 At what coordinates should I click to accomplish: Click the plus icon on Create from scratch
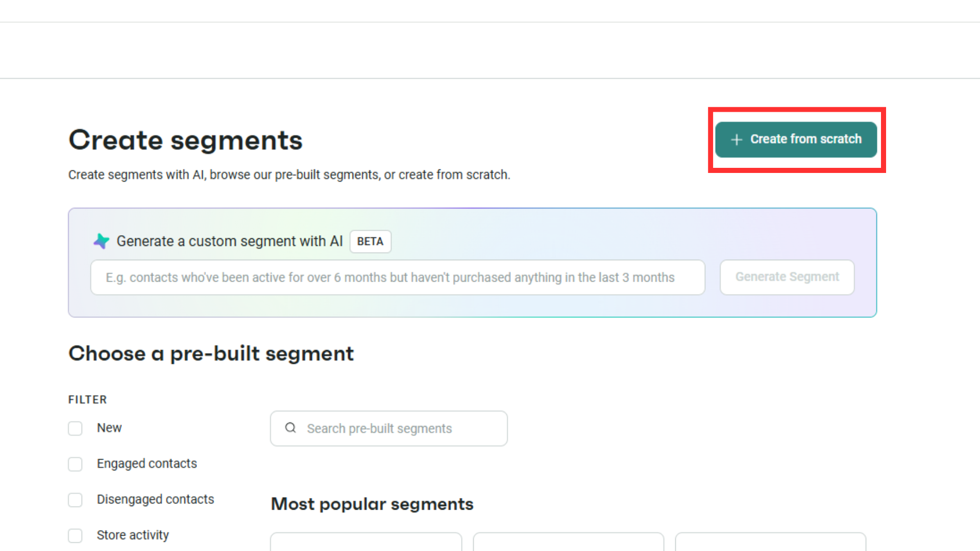736,140
